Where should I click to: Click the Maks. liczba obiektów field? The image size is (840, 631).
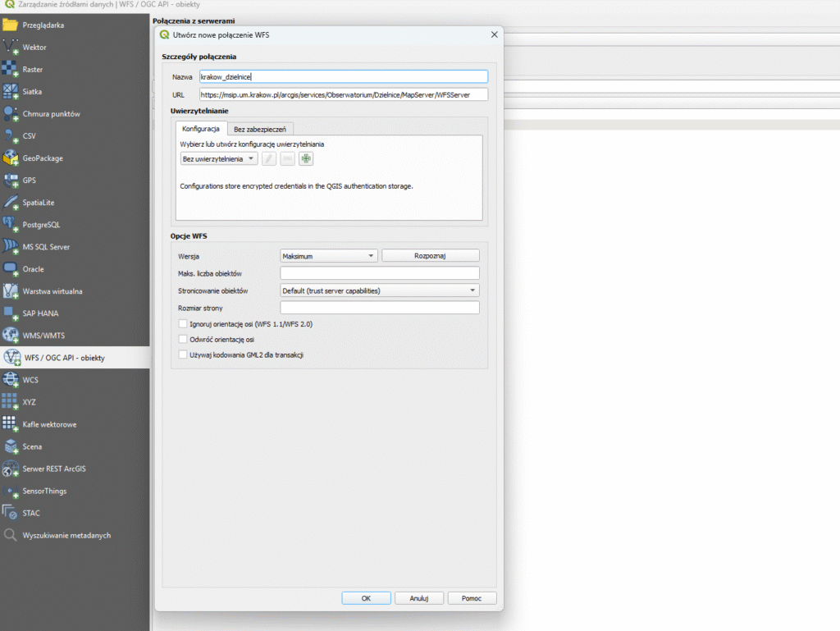click(x=379, y=273)
